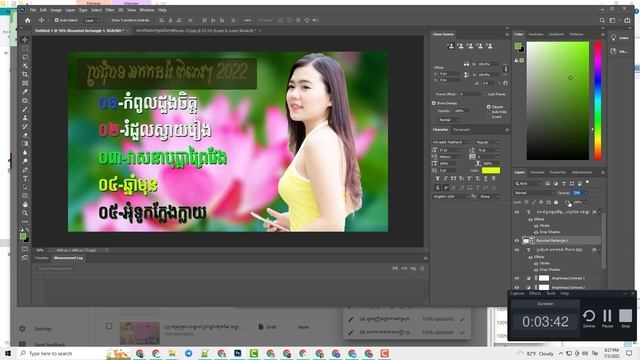This screenshot has width=640, height=360.
Task: Open the English: USA language dropdown
Action: [x=451, y=196]
